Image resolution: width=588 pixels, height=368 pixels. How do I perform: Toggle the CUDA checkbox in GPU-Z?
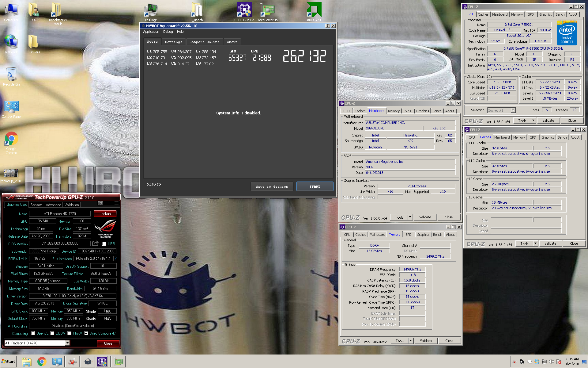[x=52, y=333]
